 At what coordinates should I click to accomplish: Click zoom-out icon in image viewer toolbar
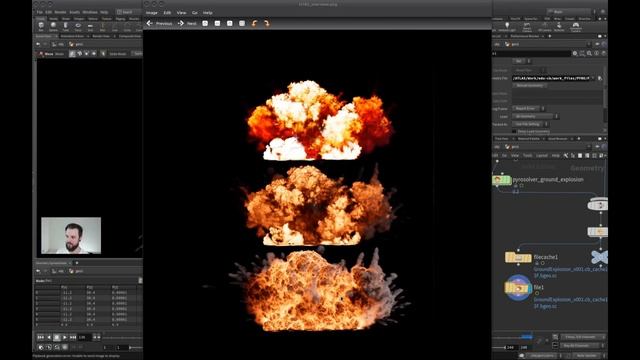click(x=218, y=24)
